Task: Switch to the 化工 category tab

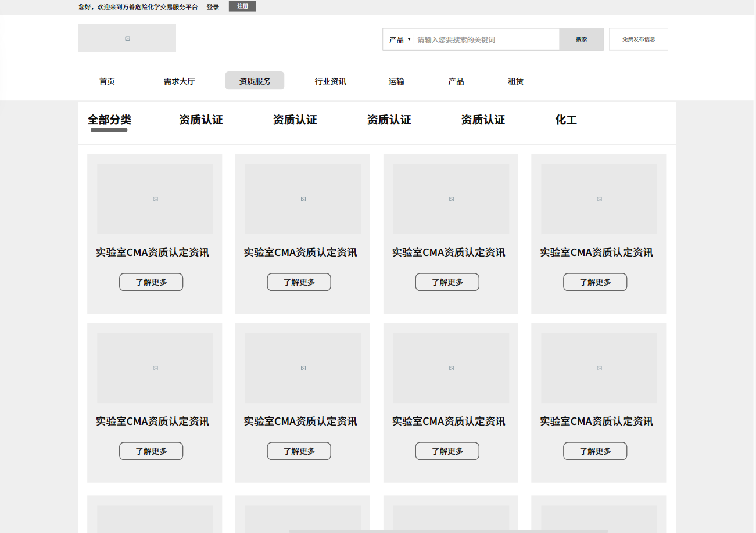Action: [x=565, y=120]
